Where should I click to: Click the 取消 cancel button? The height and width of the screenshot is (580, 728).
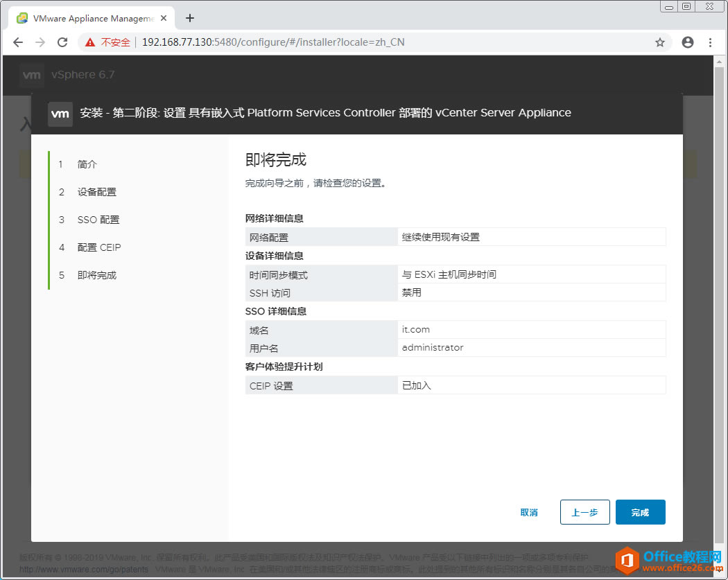pos(529,512)
